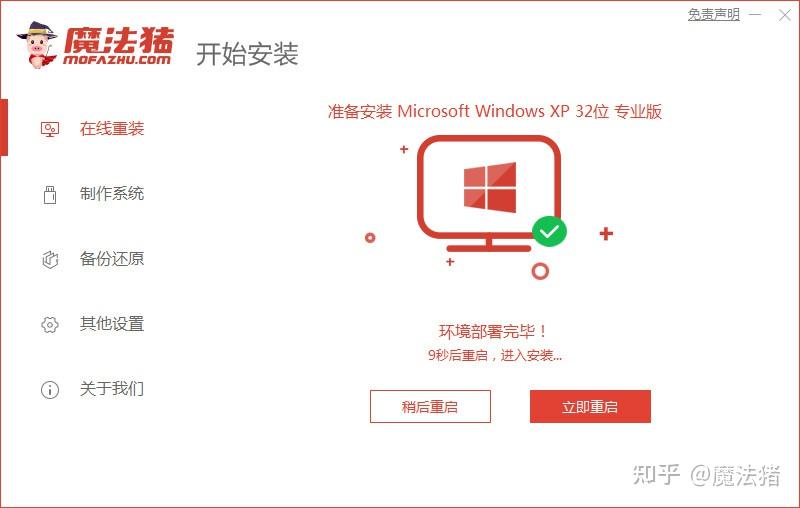Viewport: 800px width, 508px height.
Task: Minimize the installer window
Action: 756,15
